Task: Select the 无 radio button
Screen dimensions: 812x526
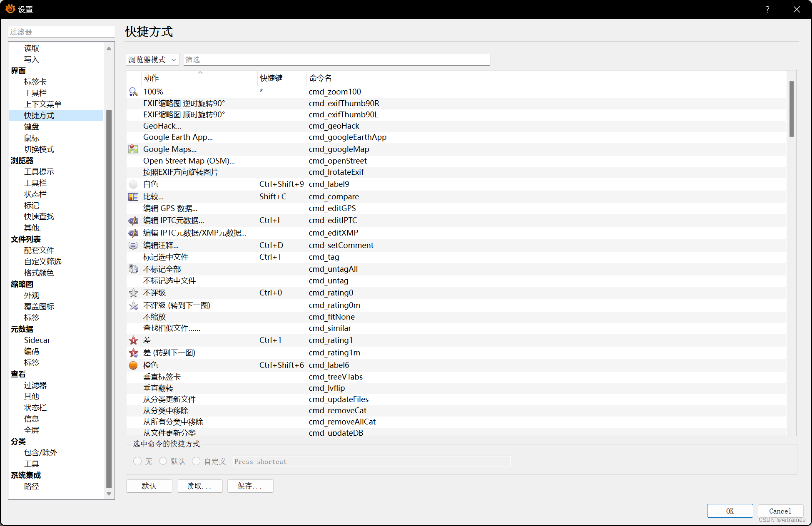Action: [137, 461]
